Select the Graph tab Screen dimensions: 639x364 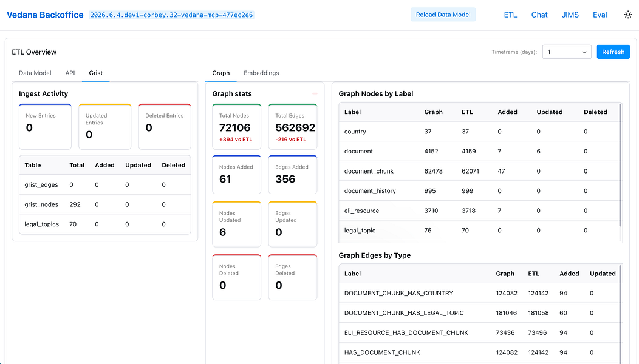(221, 73)
